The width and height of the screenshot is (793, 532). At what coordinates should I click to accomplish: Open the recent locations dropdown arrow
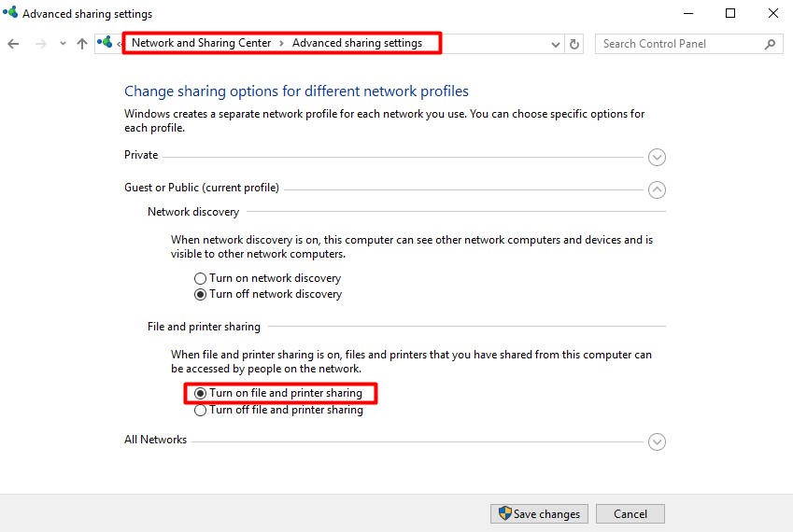tap(63, 44)
